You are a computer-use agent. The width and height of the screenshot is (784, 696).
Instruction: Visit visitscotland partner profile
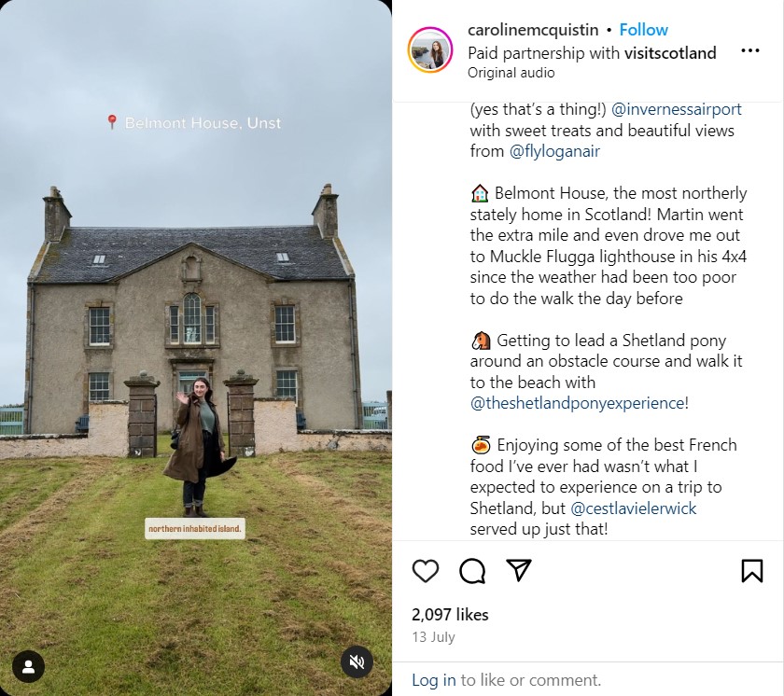coord(670,52)
